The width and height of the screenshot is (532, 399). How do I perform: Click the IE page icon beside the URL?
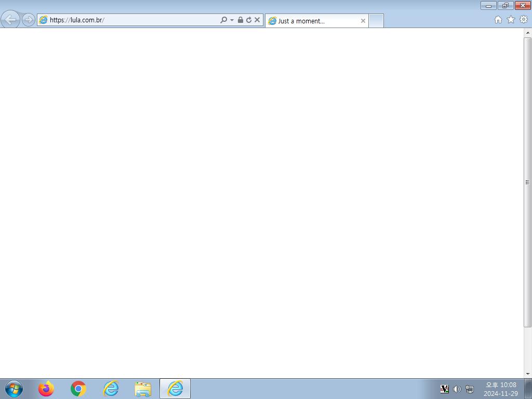(x=43, y=20)
